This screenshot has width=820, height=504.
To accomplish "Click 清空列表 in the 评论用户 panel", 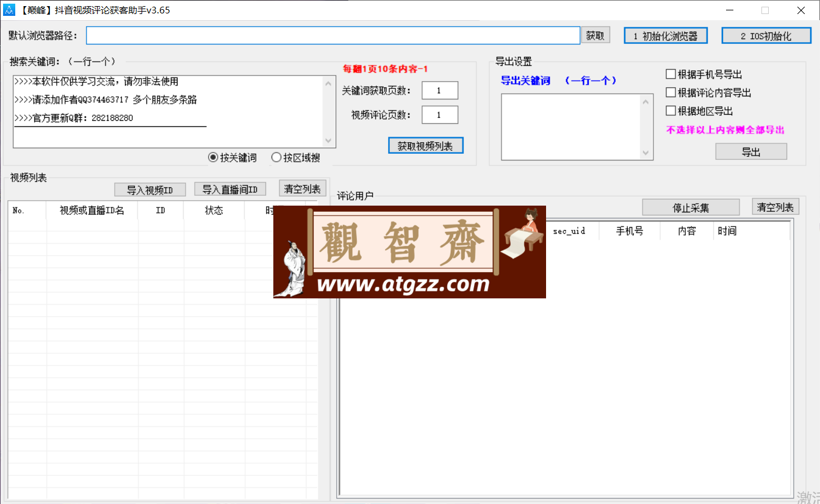I will coord(775,207).
